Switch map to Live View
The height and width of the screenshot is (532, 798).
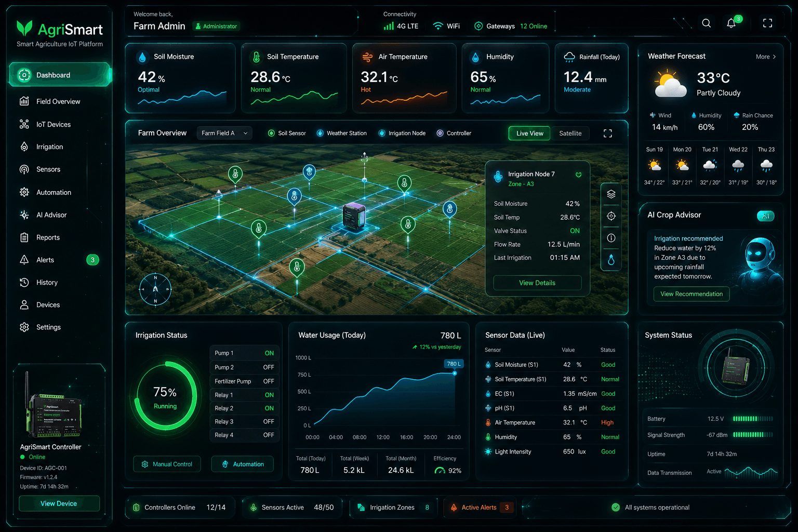529,134
